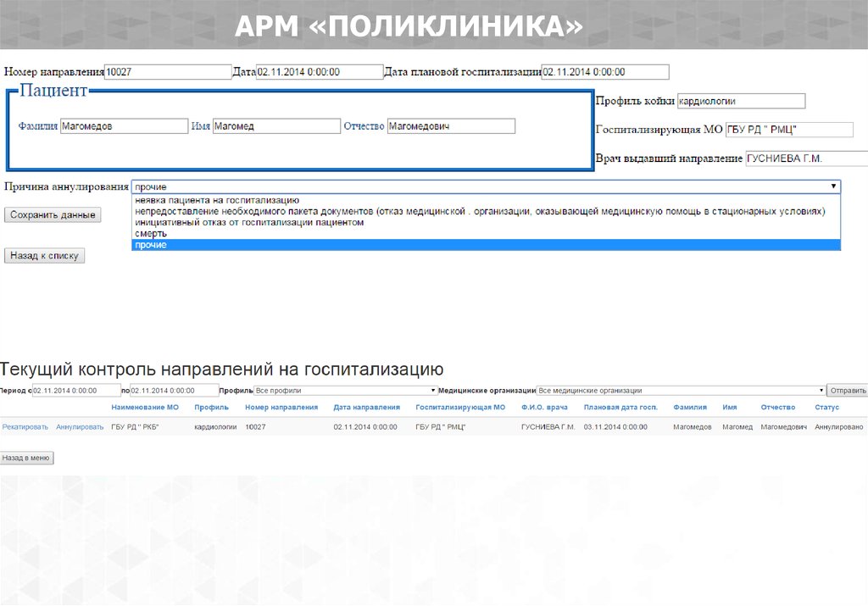Focus the 'Номер направления' input field

pos(167,72)
